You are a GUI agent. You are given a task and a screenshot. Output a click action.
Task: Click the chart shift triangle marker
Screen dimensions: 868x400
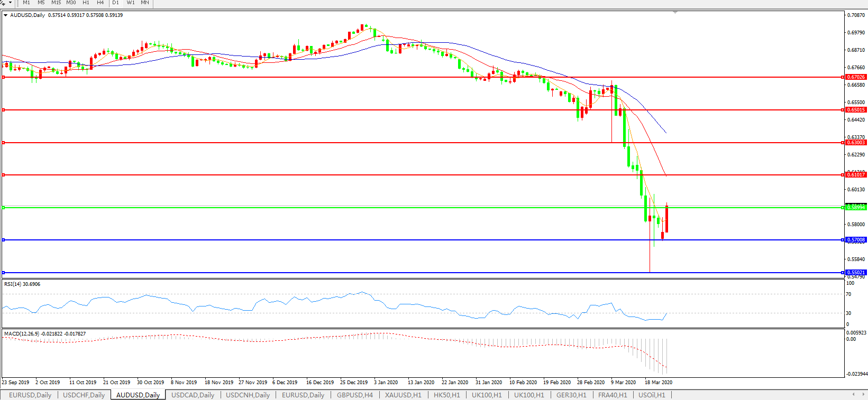[675, 12]
